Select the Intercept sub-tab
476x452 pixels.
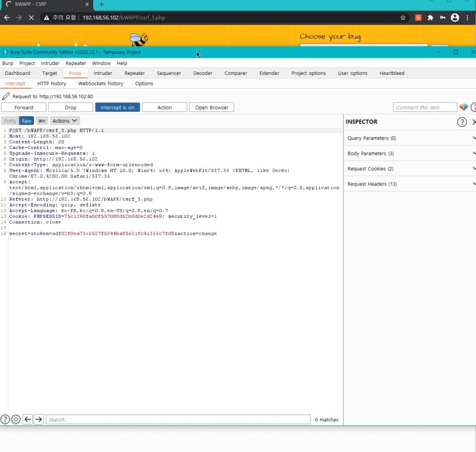coord(15,83)
